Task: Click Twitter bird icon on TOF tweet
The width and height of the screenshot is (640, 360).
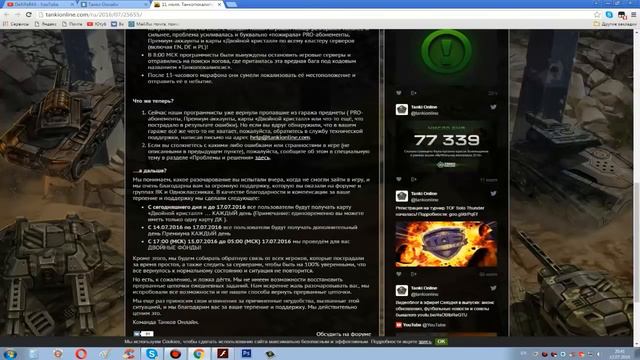Action: [x=493, y=194]
